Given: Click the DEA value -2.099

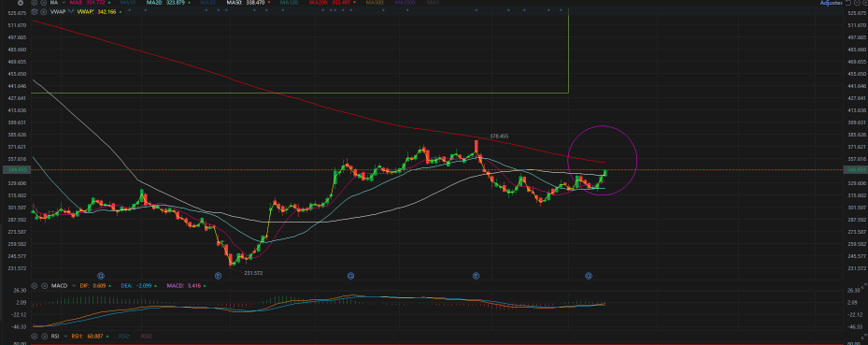Looking at the screenshot, I should coord(144,286).
